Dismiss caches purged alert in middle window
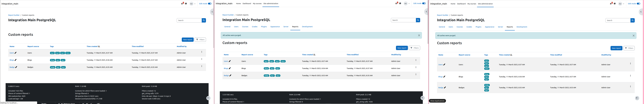This screenshot has height=104, width=644. point(419,35)
